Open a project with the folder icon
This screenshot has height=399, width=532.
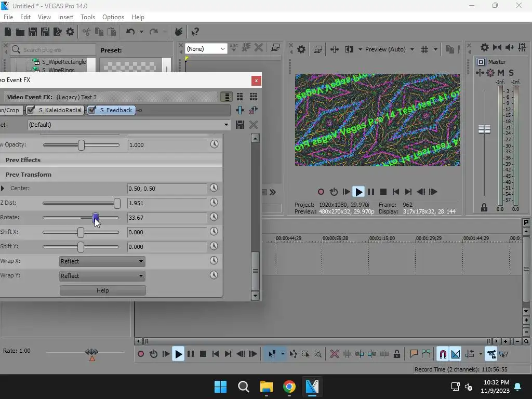coord(20,32)
